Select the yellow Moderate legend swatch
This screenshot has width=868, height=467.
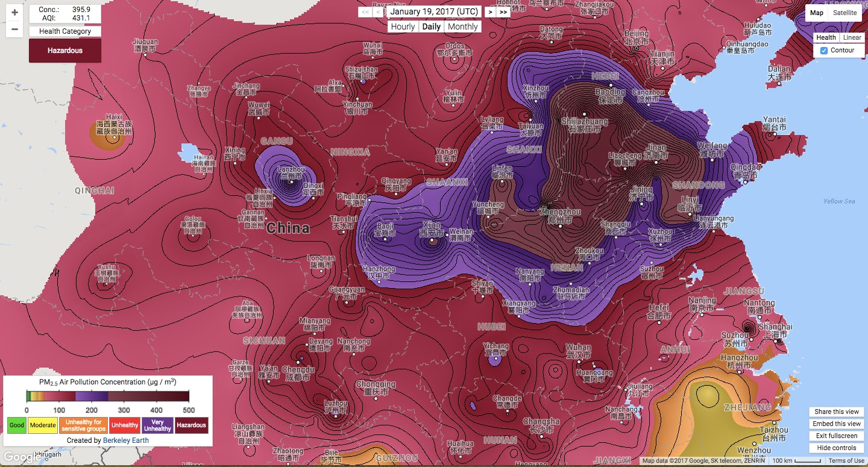[x=42, y=425]
